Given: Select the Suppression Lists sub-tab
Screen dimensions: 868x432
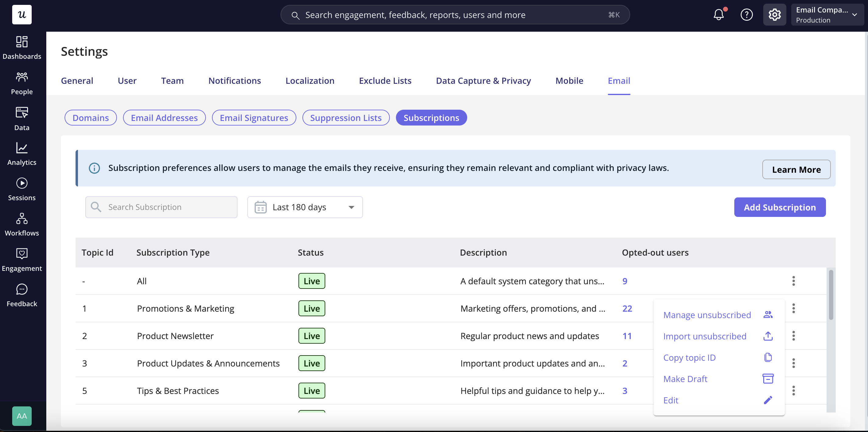Looking at the screenshot, I should pyautogui.click(x=346, y=118).
